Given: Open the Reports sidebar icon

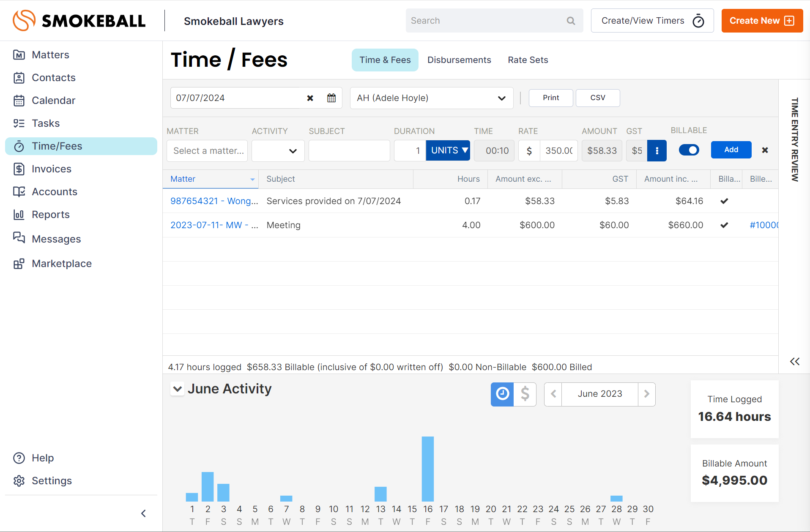Looking at the screenshot, I should [x=19, y=215].
